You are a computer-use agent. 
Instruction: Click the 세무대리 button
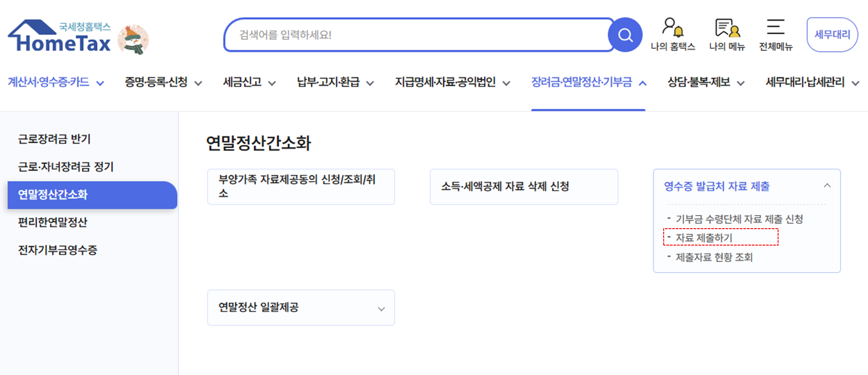pyautogui.click(x=832, y=35)
